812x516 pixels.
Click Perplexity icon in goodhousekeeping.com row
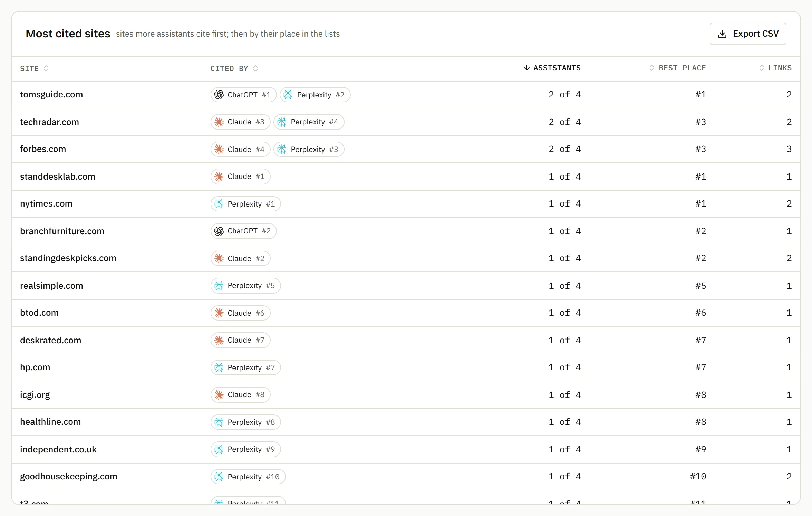[x=219, y=477]
